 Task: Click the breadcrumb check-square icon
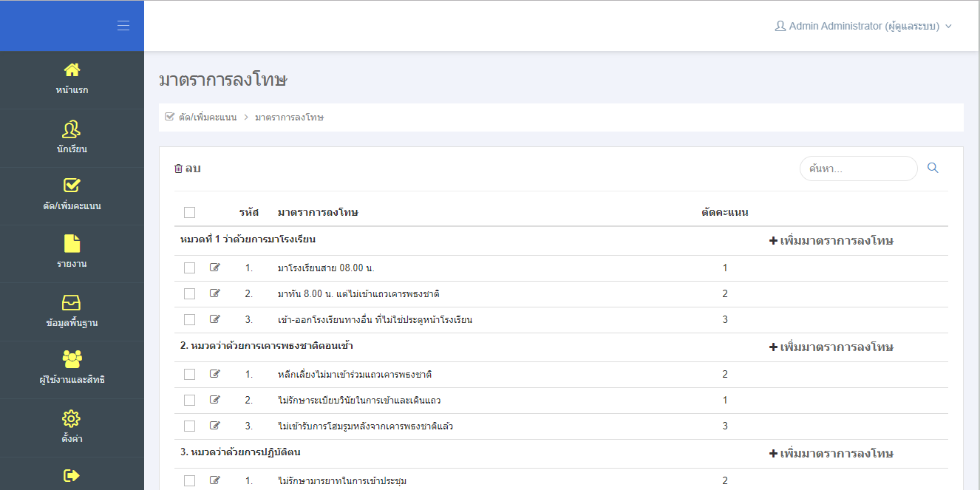click(169, 117)
